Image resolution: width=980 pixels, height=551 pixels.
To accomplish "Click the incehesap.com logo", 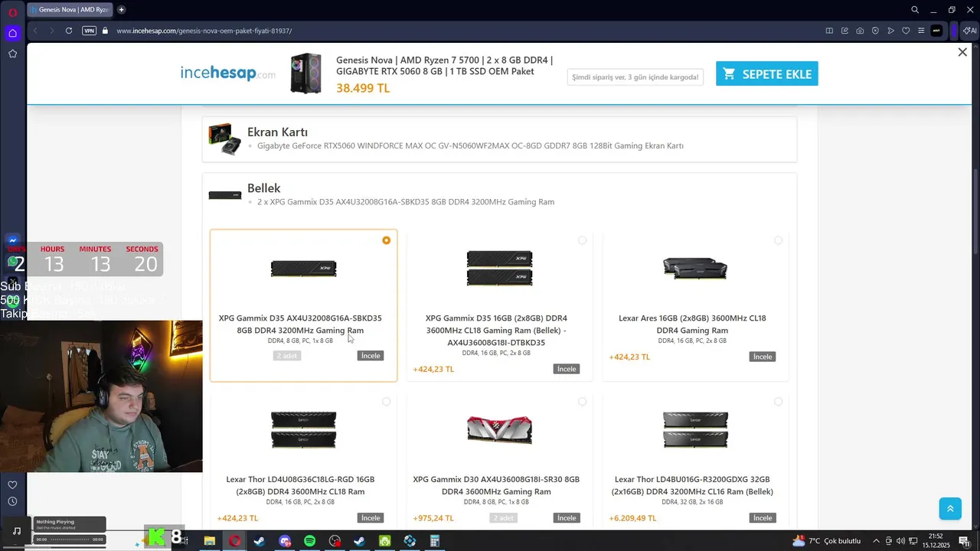I will click(227, 73).
